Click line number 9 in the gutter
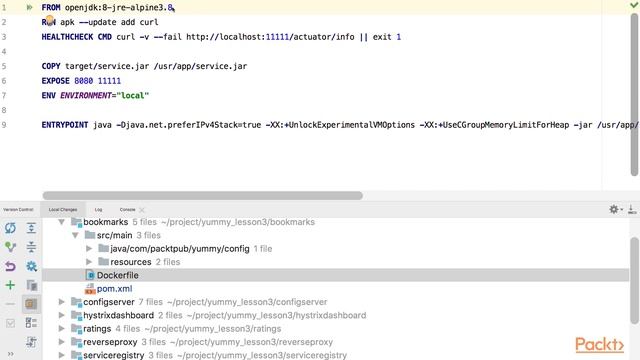The image size is (640, 360). (x=4, y=125)
